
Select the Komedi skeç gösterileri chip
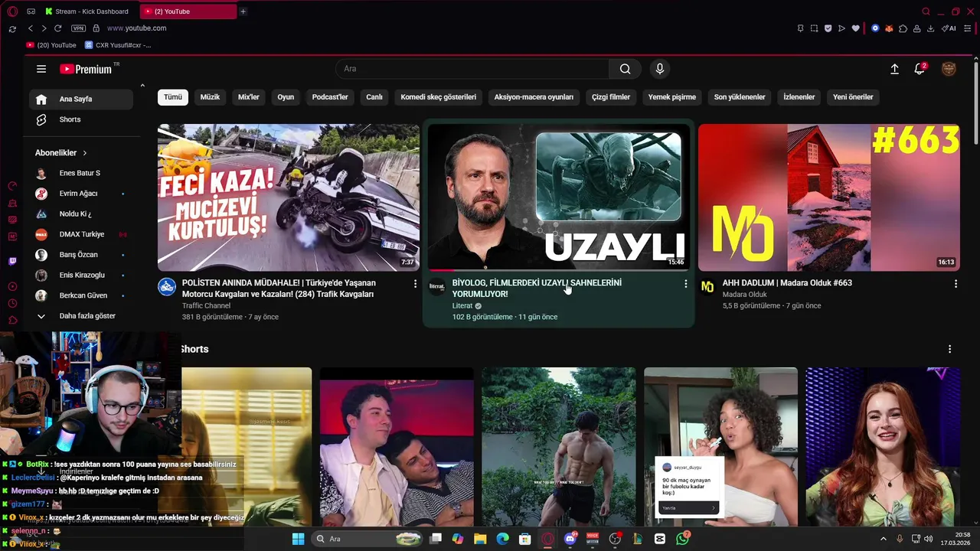pos(439,97)
